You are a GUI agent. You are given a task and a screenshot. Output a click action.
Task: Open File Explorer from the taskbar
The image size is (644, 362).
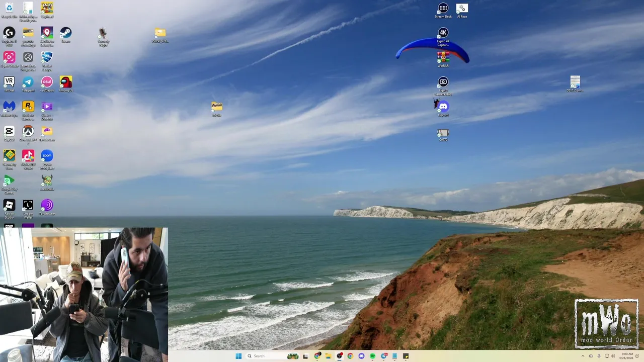[x=328, y=356]
